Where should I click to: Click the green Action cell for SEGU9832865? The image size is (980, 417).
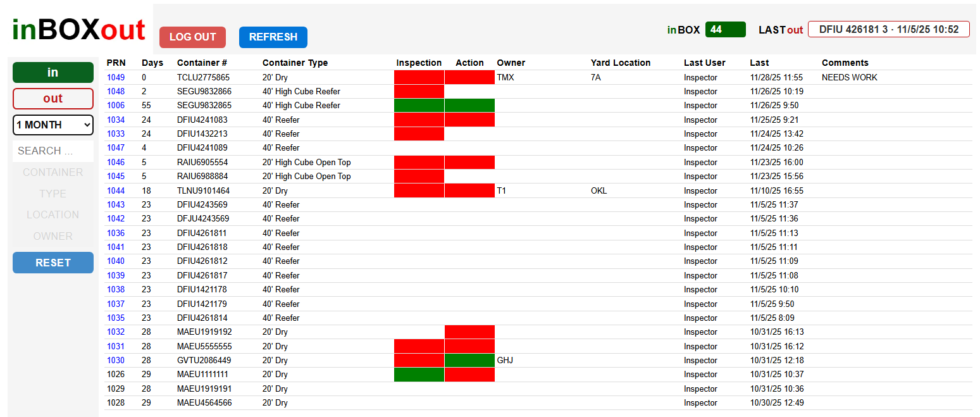pyautogui.click(x=469, y=105)
